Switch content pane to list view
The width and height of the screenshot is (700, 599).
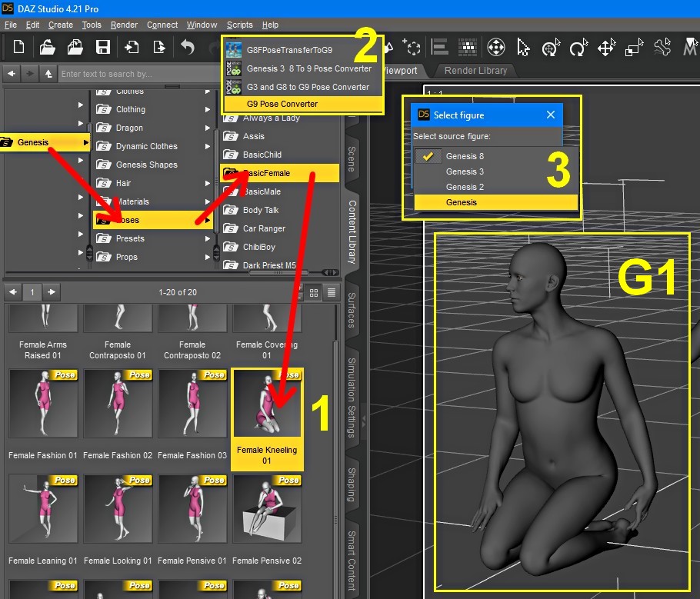332,293
